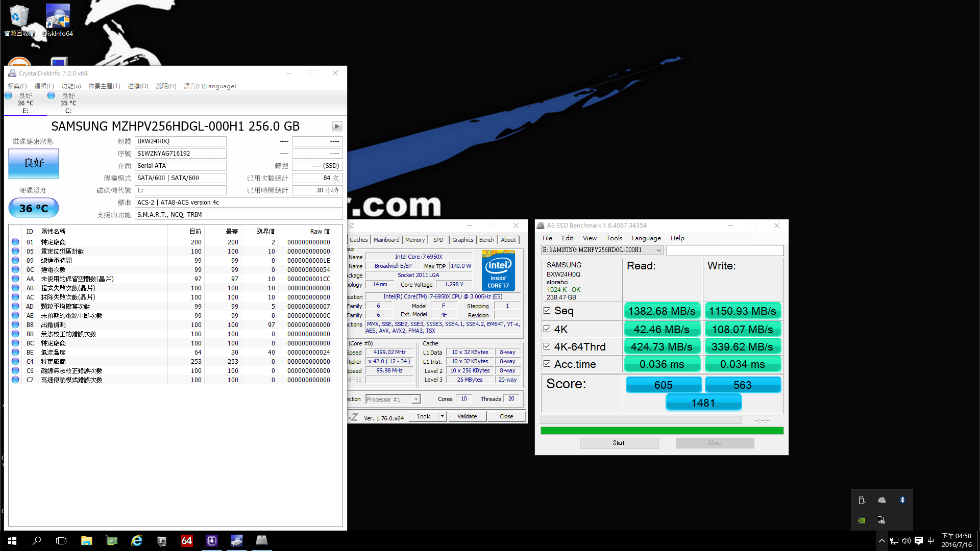Click the green AS SSD progress bar

pos(662,431)
